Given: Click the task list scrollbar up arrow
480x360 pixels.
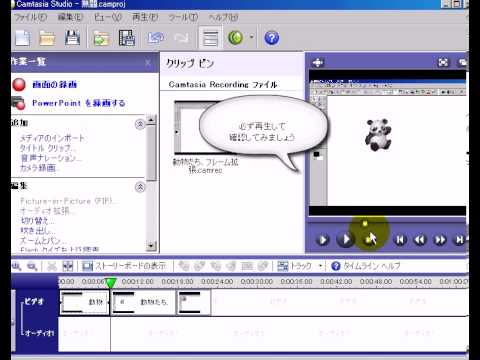Looking at the screenshot, I should (x=151, y=119).
